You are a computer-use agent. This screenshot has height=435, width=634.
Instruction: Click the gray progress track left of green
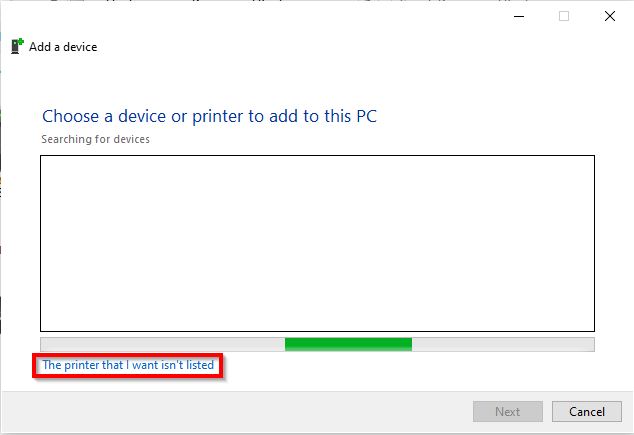tap(162, 344)
